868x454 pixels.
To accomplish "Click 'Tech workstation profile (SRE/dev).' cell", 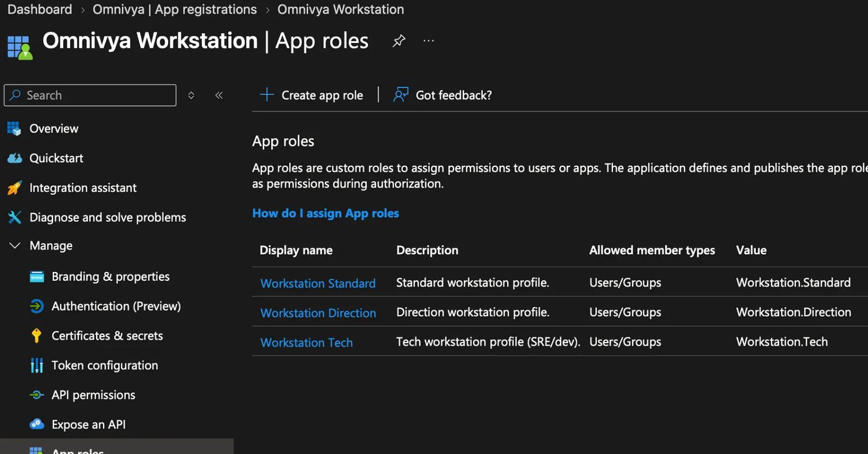I will (488, 342).
